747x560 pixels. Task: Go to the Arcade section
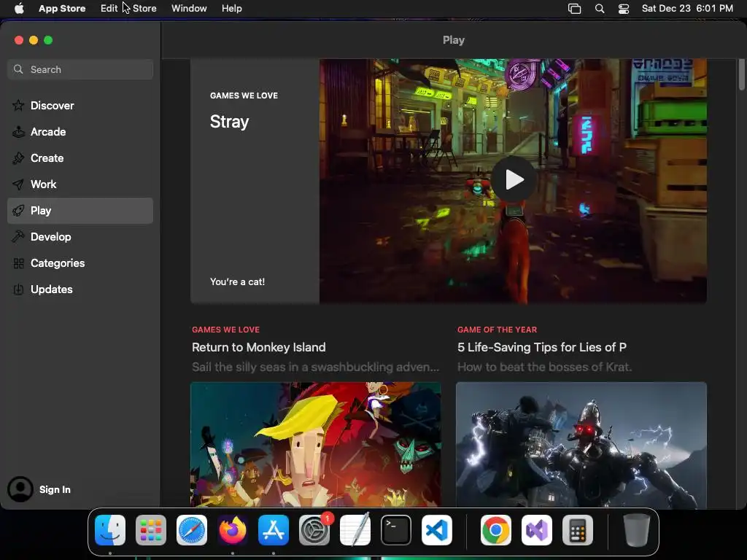point(80,131)
